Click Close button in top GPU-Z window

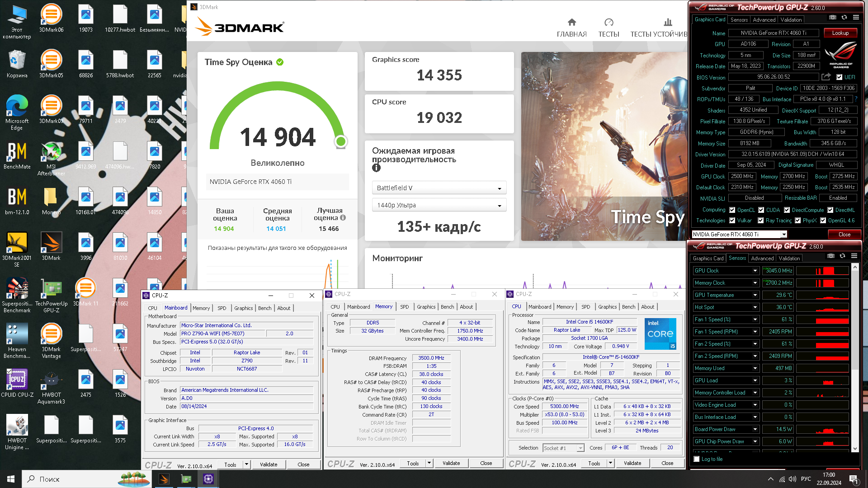pyautogui.click(x=844, y=235)
